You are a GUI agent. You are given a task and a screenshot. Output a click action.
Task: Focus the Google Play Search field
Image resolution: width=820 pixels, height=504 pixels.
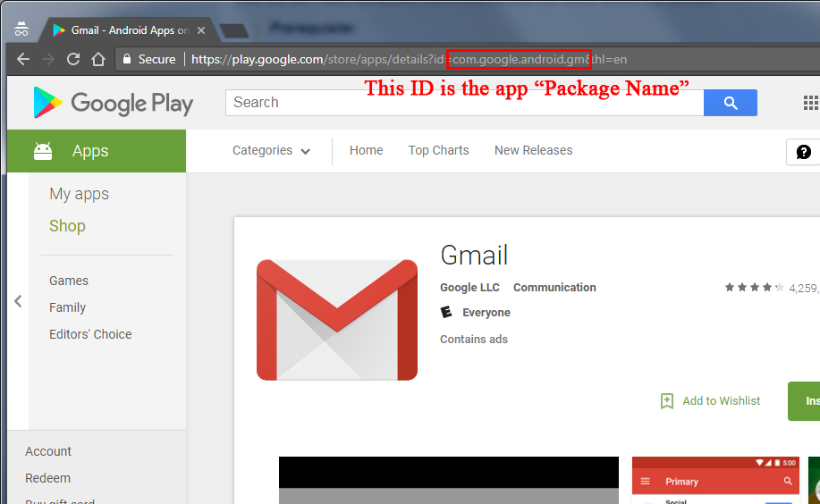pyautogui.click(x=464, y=103)
